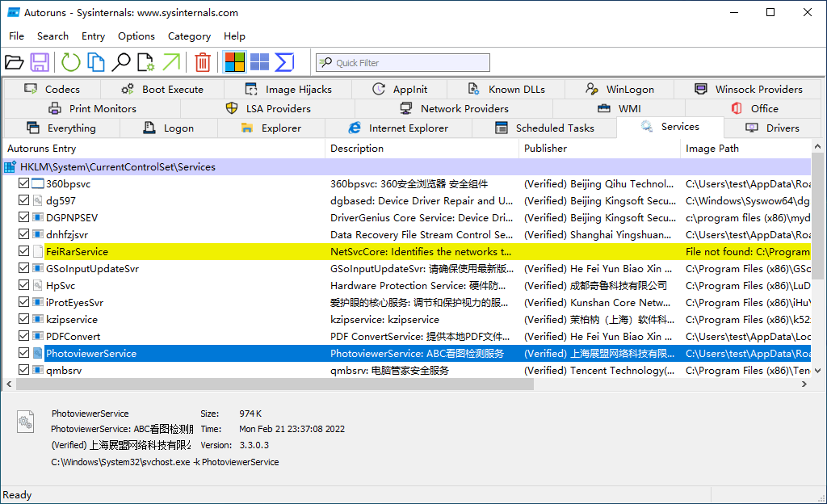Toggle the colorful Windows logo filter icon
The width and height of the screenshot is (827, 504).
coord(235,62)
